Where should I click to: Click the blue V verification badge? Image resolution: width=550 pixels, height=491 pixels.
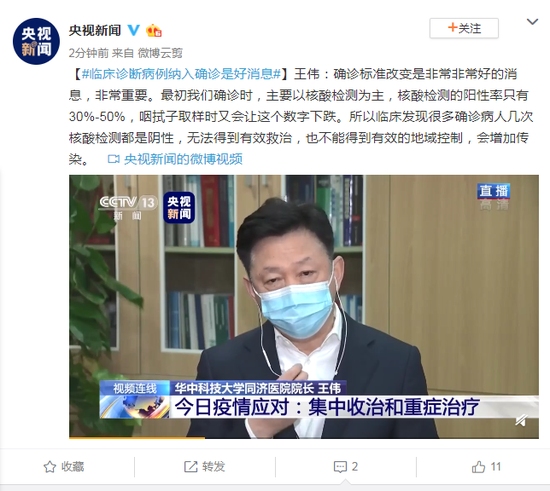[x=134, y=30]
